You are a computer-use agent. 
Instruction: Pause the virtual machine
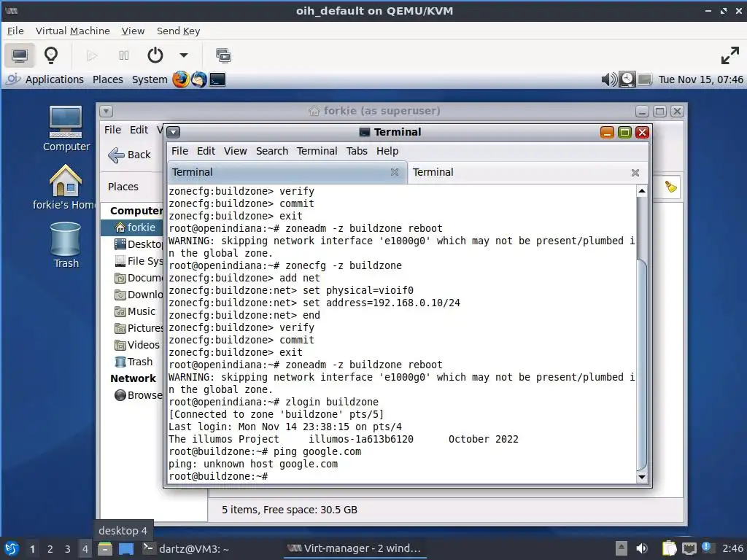(x=124, y=55)
